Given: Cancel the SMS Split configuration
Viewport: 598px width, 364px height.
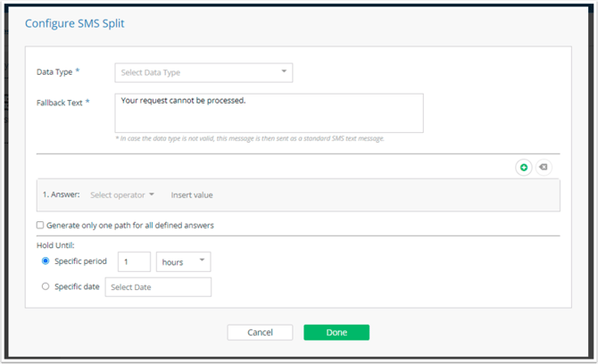Looking at the screenshot, I should (260, 333).
